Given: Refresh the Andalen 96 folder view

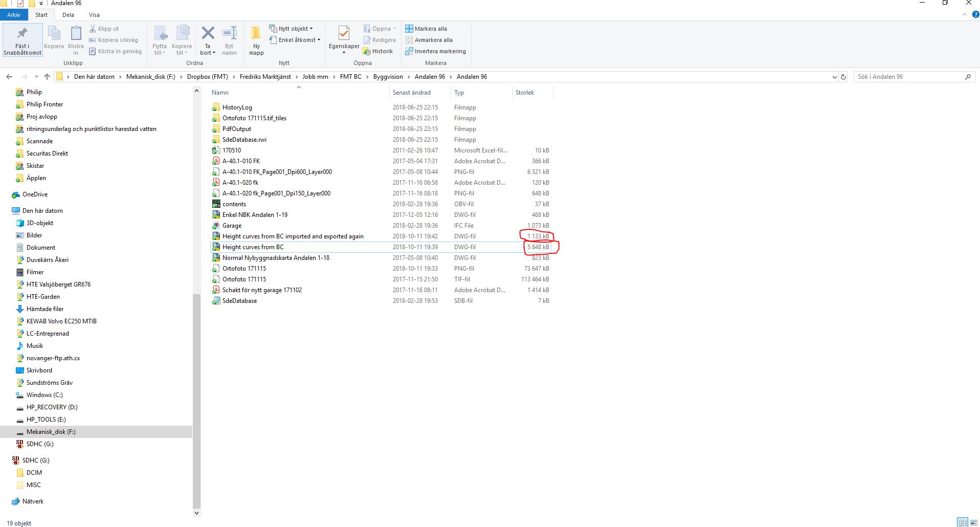Looking at the screenshot, I should tap(843, 77).
